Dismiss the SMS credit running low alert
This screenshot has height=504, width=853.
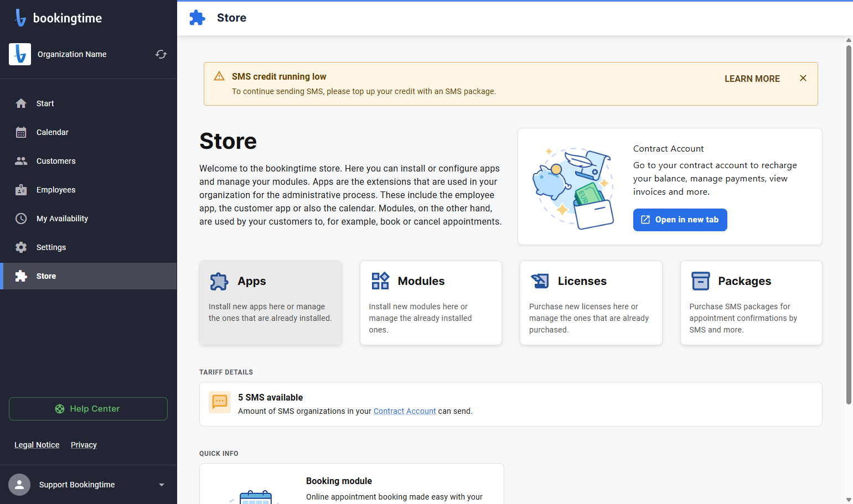(x=803, y=78)
